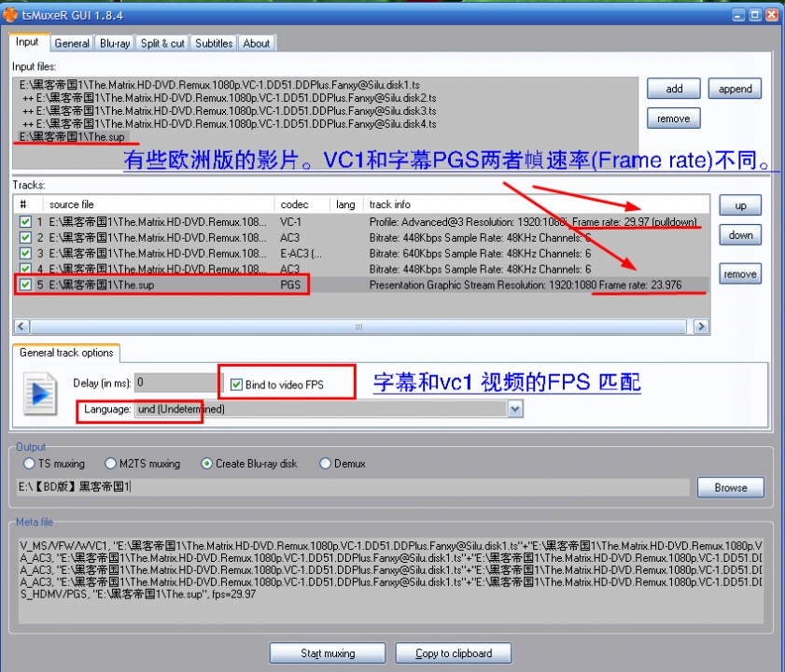
Task: Click Copy to clipboard button
Action: pyautogui.click(x=454, y=653)
